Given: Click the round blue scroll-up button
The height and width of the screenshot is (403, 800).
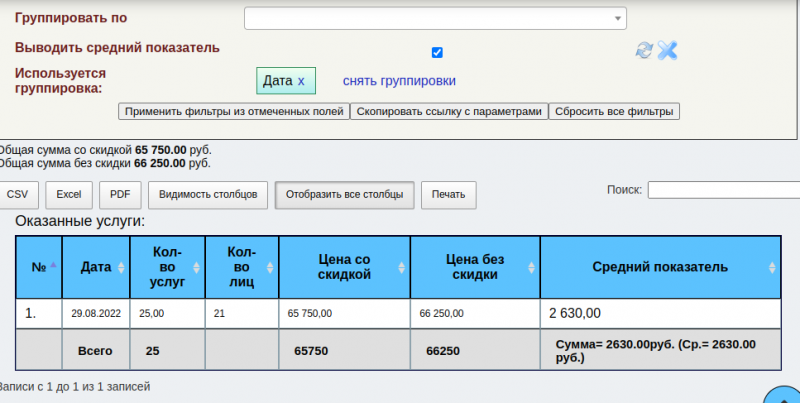Looking at the screenshot, I should (x=783, y=396).
